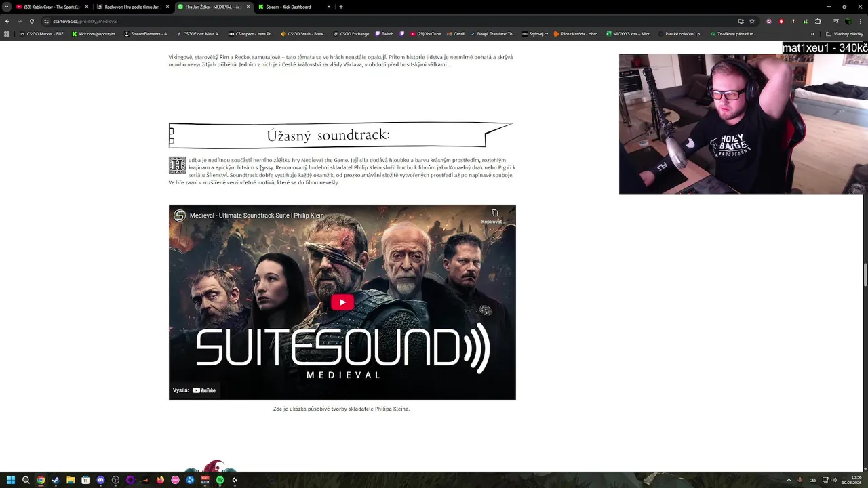The height and width of the screenshot is (488, 868).
Task: Open Steam from the taskbar
Action: click(56, 480)
